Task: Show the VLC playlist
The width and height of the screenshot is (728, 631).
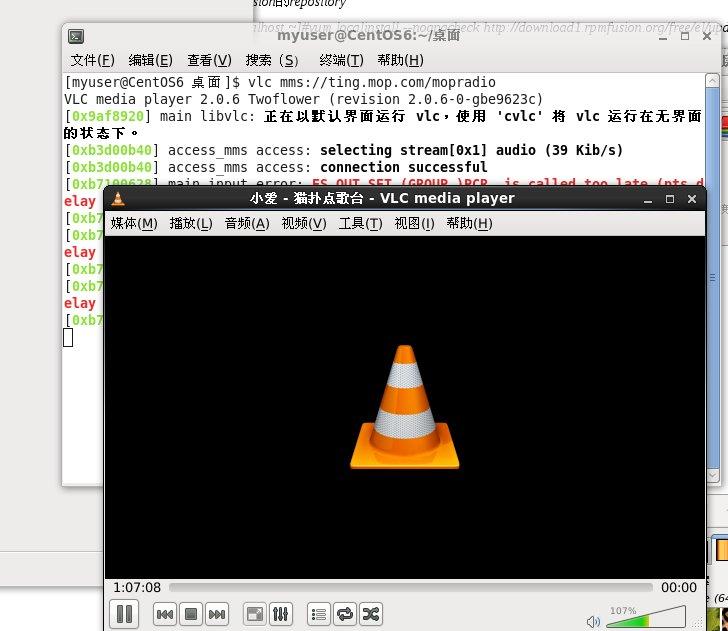Action: click(x=318, y=615)
